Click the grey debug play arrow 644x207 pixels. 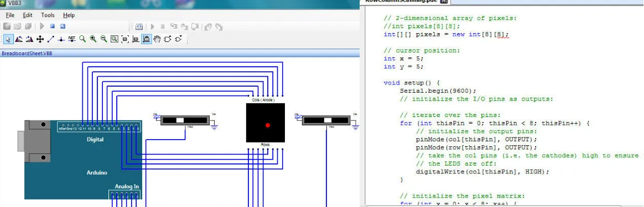coord(152,26)
